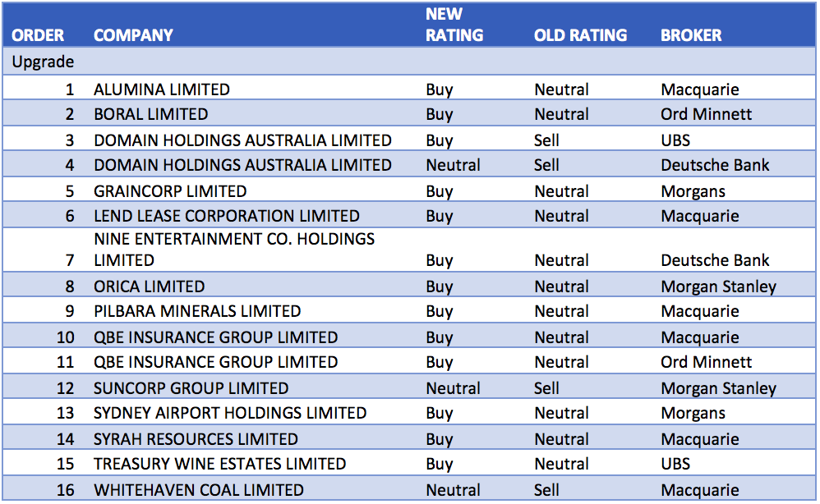Select the BORAL LIMITED company cell
Screen dimensions: 820x504
coord(151,114)
